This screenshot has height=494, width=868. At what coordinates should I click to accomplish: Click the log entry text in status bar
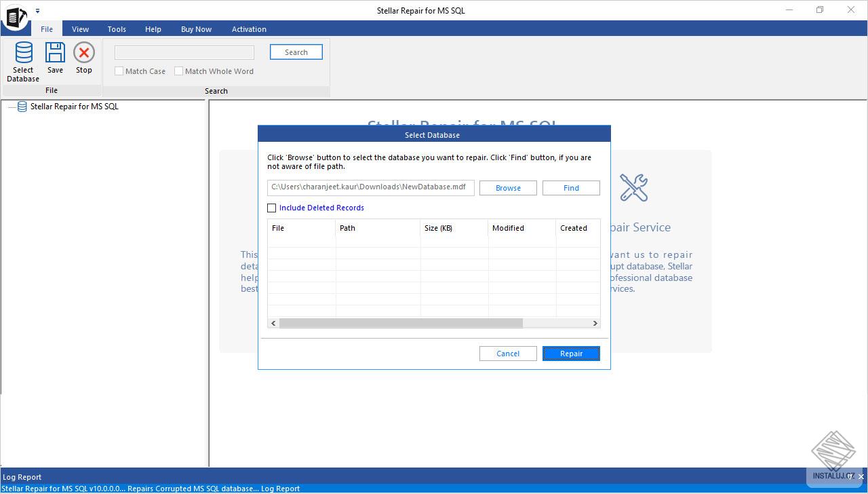[151, 489]
